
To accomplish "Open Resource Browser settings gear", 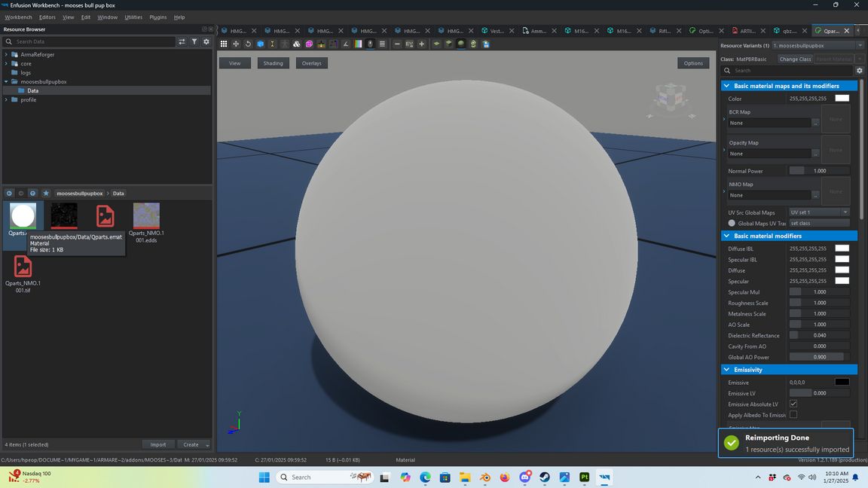I will tap(206, 41).
